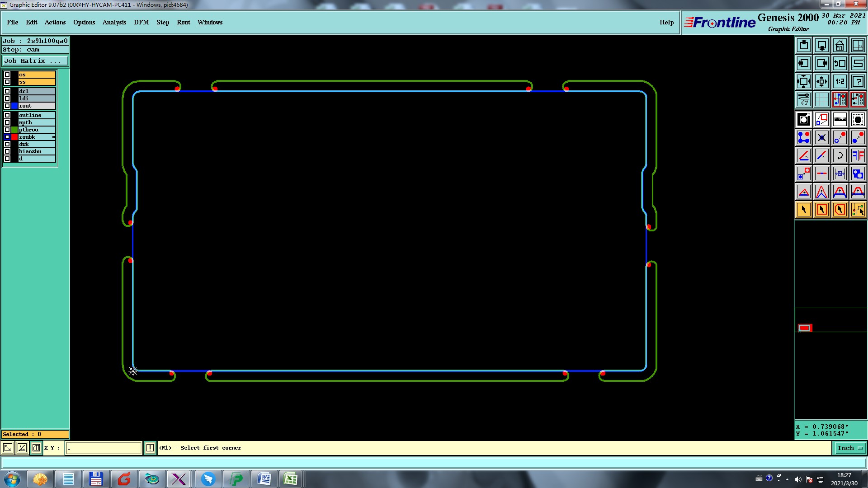
Task: Click the green pthrou layer color swatch
Action: (14, 130)
